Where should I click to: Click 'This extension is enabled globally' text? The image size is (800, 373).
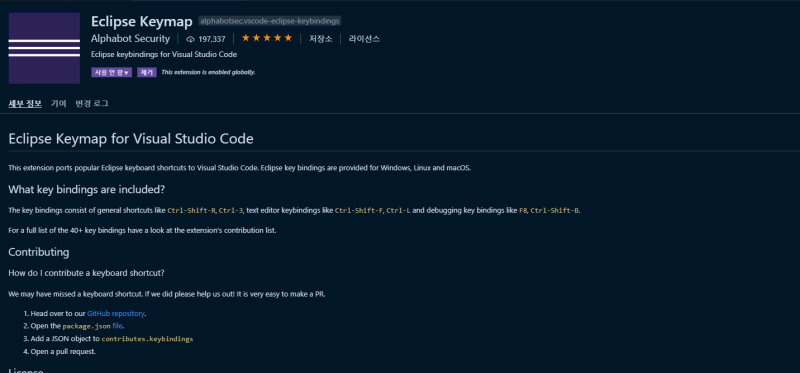coord(208,72)
